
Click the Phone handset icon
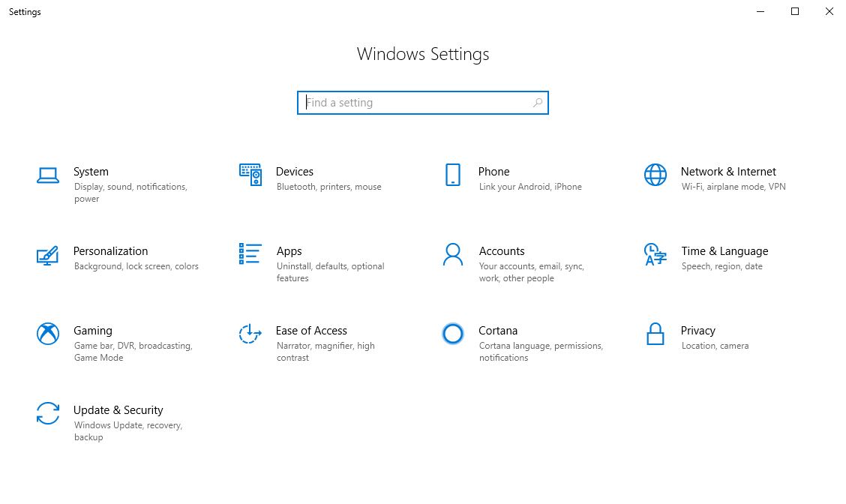pyautogui.click(x=453, y=175)
